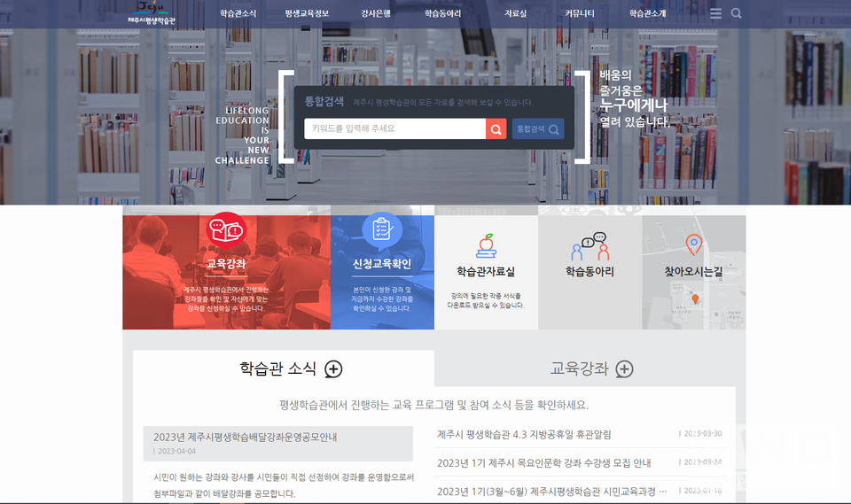Open the 찾아오시는길 card title
Image resolution: width=851 pixels, height=504 pixels.
click(693, 271)
